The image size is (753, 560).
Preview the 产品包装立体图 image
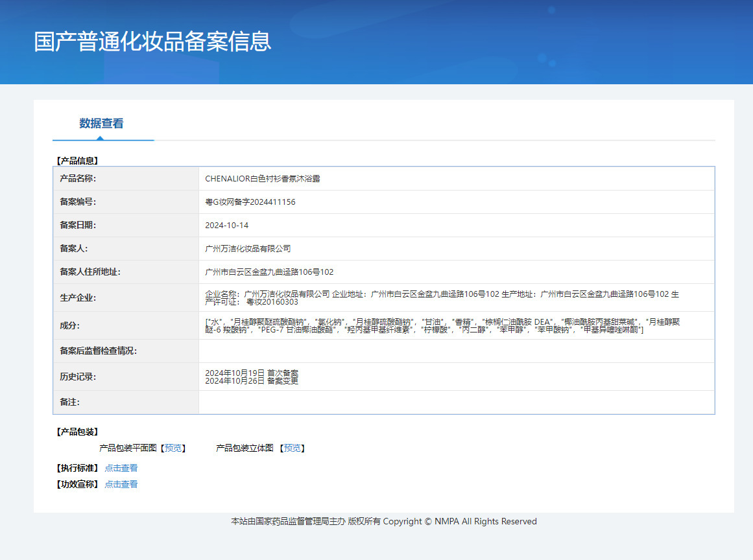point(292,448)
